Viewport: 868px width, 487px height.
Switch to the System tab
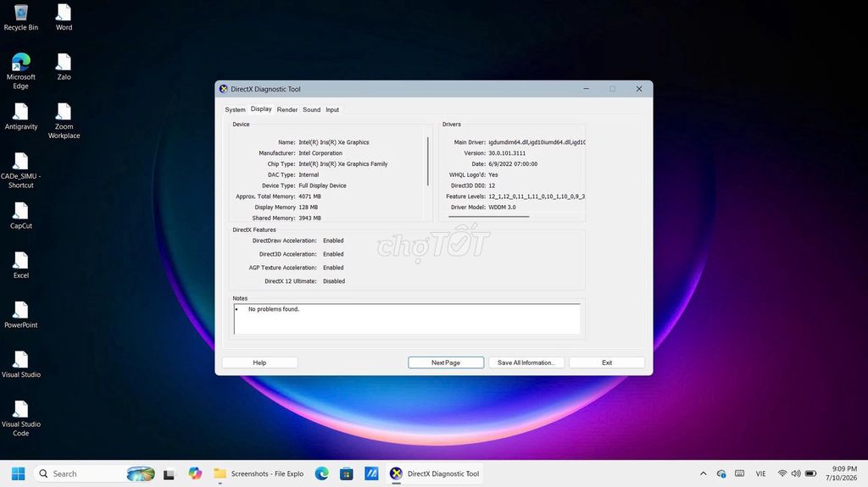click(x=235, y=109)
